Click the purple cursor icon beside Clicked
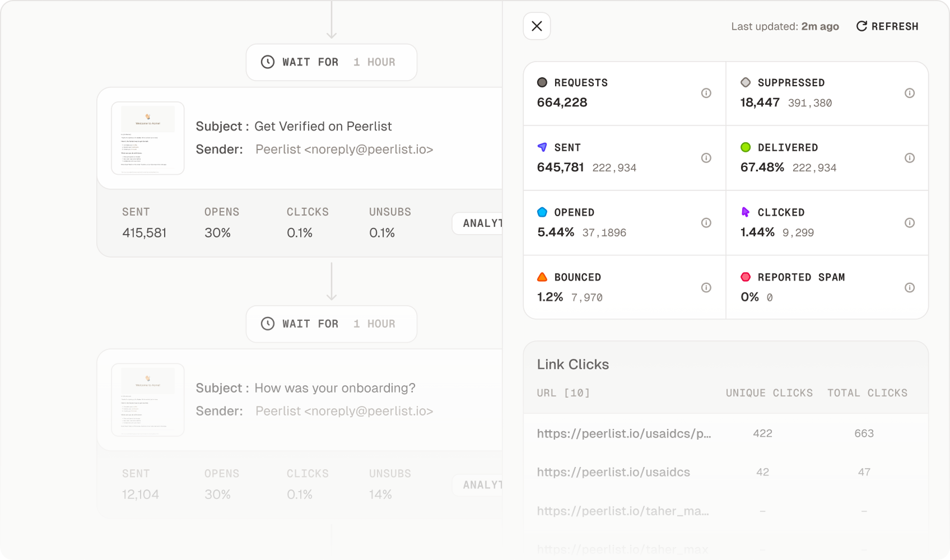The image size is (950, 560). 745,212
